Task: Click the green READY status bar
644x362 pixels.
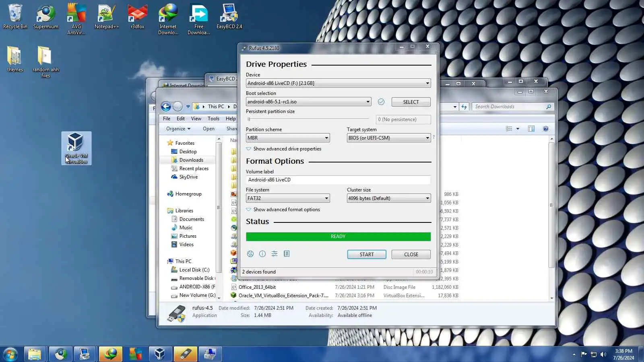Action: pyautogui.click(x=338, y=237)
